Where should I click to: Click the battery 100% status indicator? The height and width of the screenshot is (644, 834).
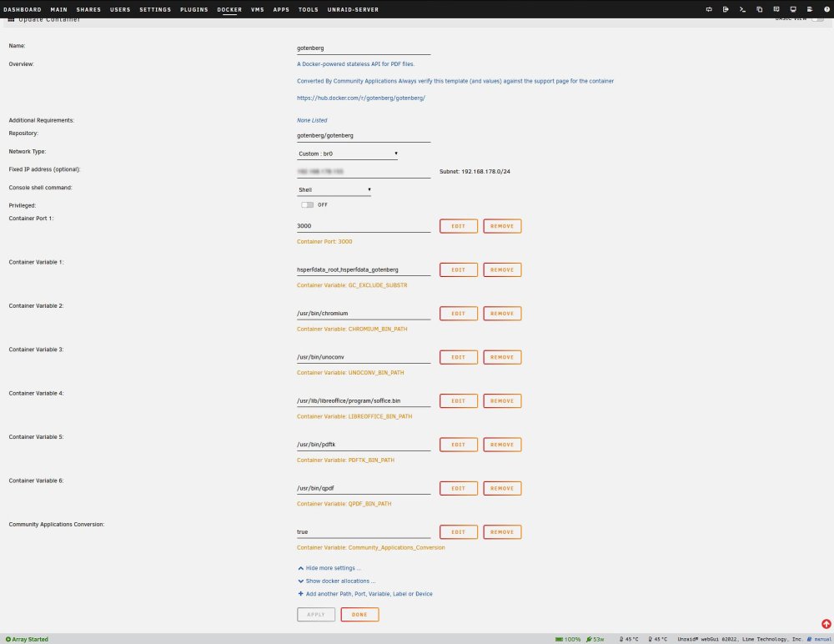[x=567, y=639]
